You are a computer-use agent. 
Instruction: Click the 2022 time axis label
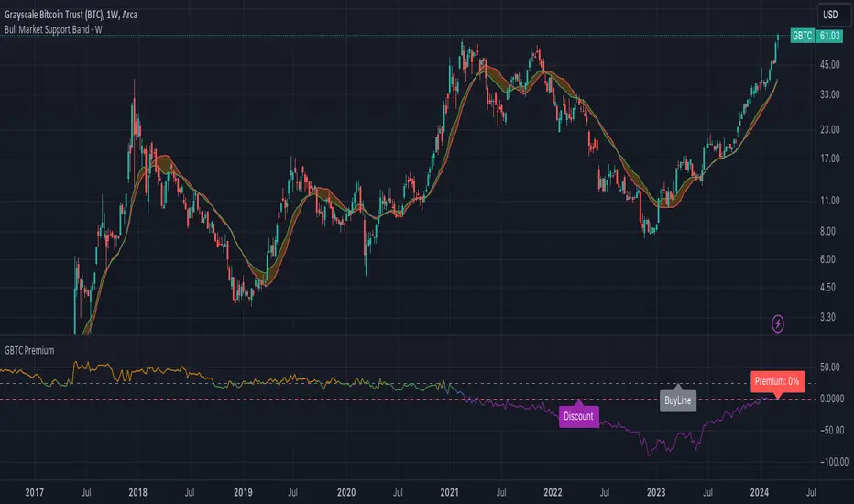pos(553,493)
